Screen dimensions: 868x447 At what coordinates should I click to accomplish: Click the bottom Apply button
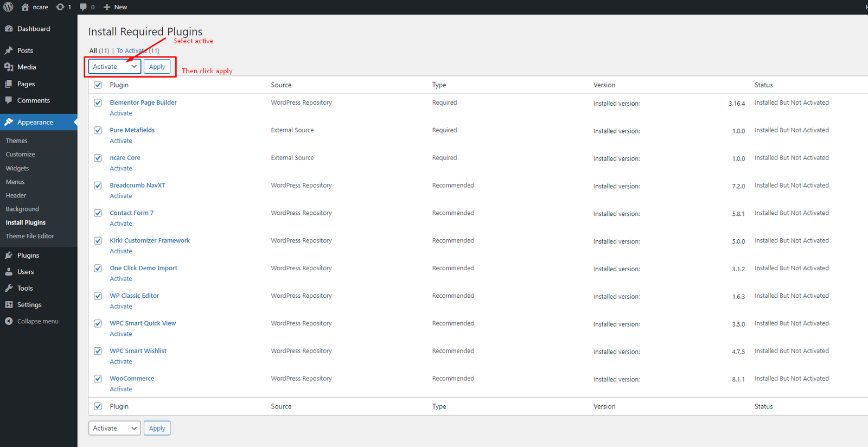(x=157, y=428)
